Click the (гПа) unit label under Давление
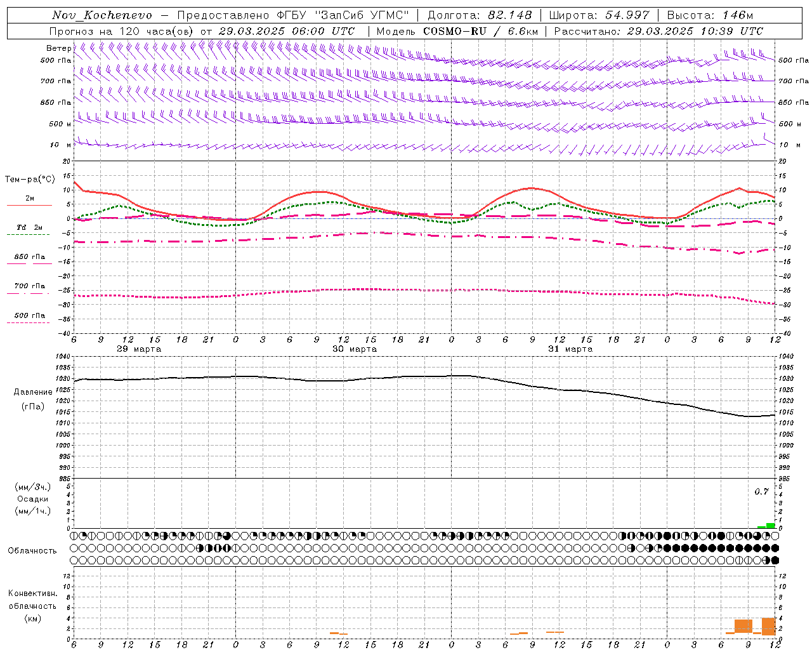 coord(33,407)
